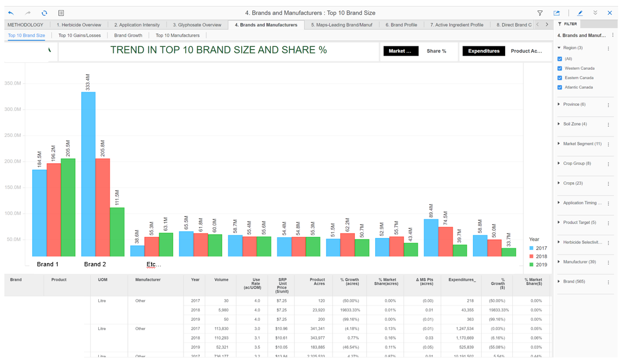
Task: Expand the Soil Zone (4) filter
Action: (x=559, y=124)
